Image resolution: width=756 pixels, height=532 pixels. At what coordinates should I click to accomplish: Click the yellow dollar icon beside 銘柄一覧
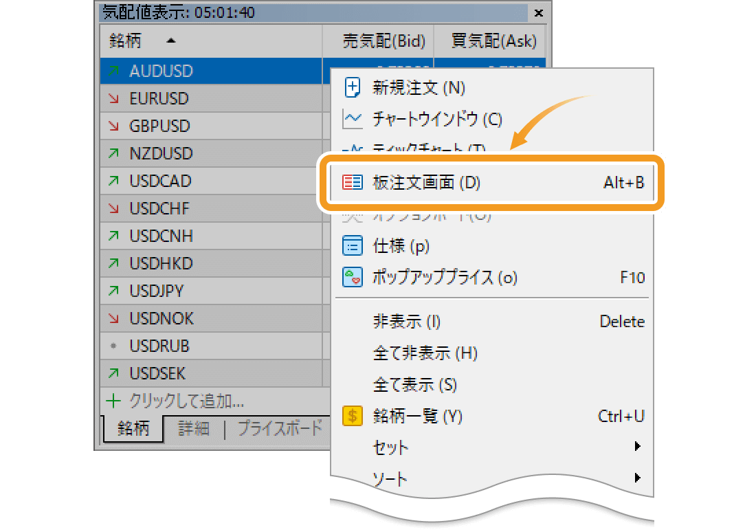[x=353, y=416]
